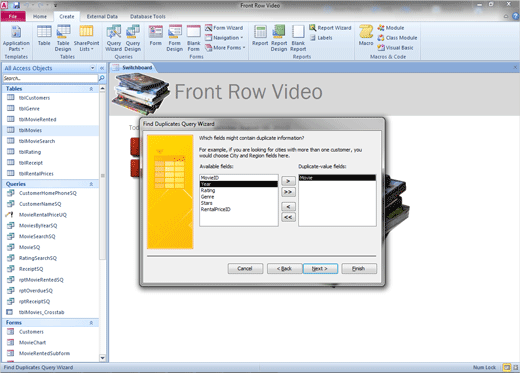Screen dimensions: 520x373
Task: Start the Form Wizard
Action: (x=224, y=28)
